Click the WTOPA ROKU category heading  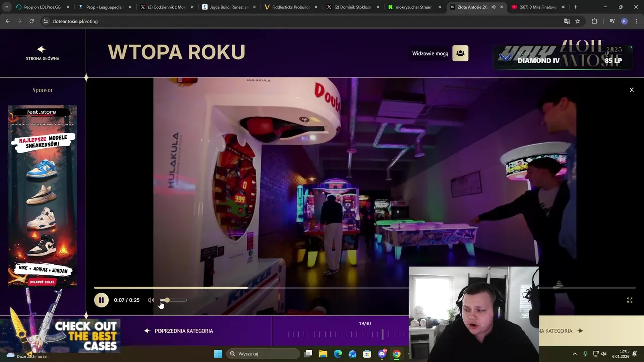176,52
